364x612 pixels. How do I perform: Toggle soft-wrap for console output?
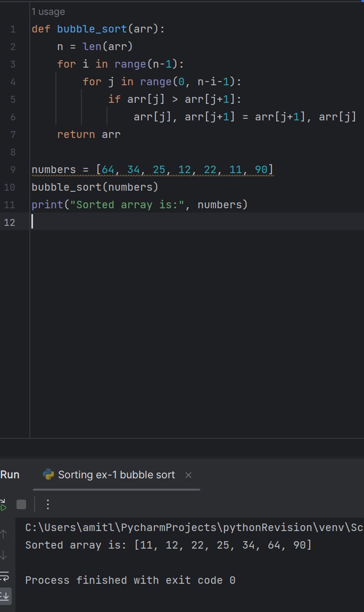(x=4, y=576)
